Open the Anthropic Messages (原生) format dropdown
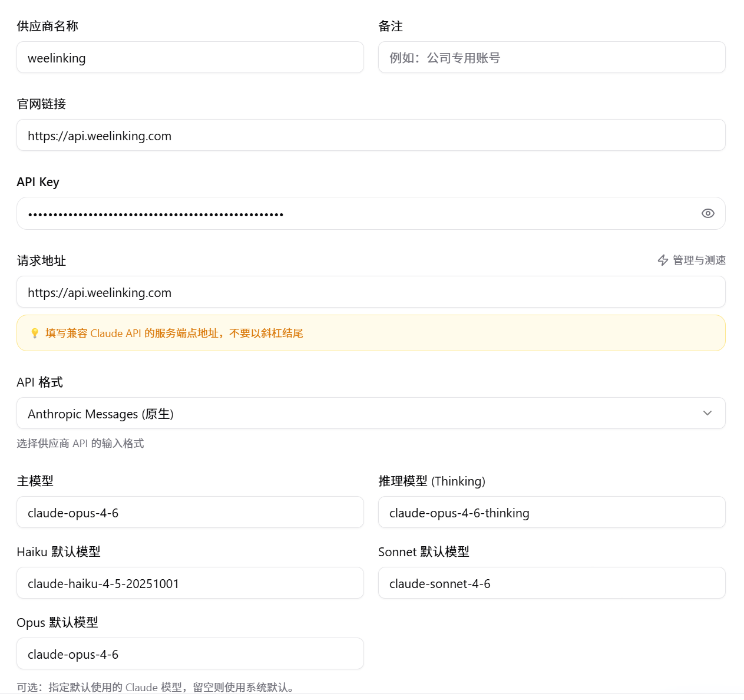Screen dimensions: 744x700 [x=371, y=413]
